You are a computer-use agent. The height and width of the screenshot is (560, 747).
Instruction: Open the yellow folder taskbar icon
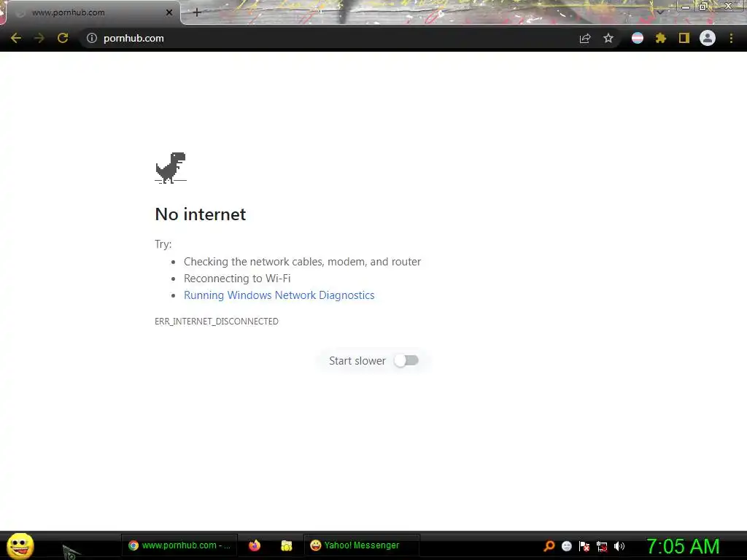click(x=286, y=545)
